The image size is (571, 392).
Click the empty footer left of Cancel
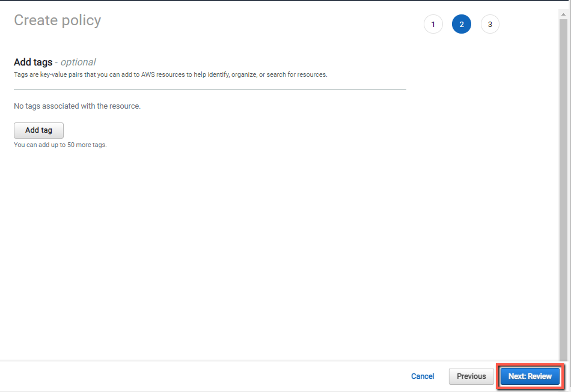(x=204, y=376)
